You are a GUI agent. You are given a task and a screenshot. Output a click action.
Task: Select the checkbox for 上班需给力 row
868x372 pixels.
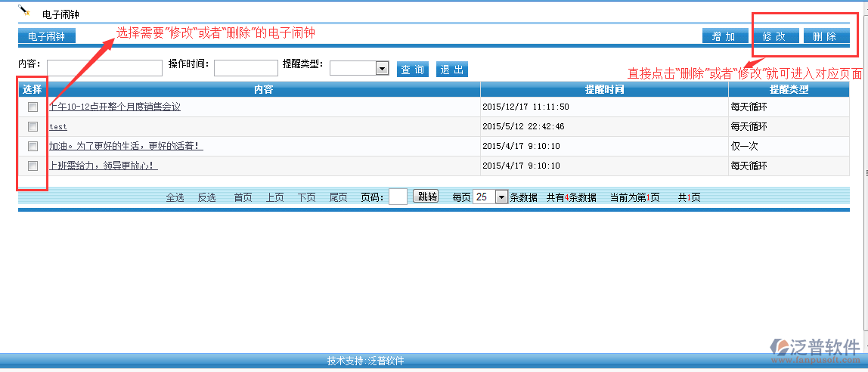(33, 166)
